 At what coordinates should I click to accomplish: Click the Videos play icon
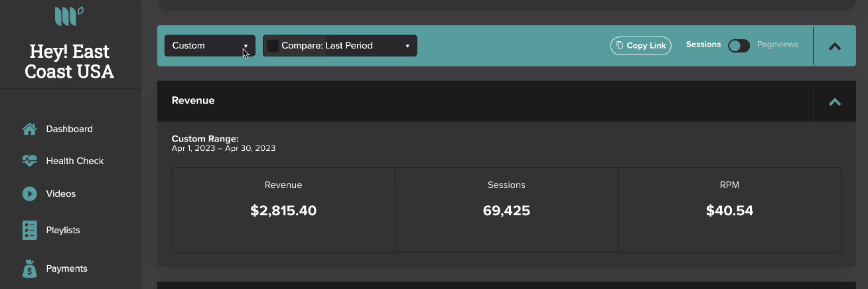point(29,194)
